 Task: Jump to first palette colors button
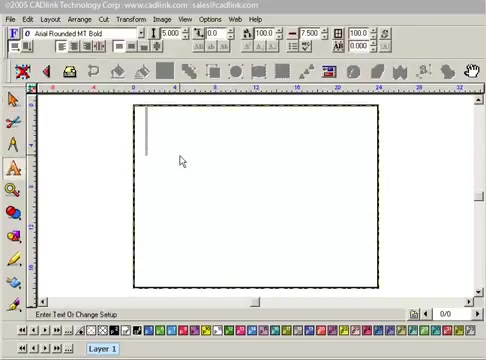(x=22, y=331)
